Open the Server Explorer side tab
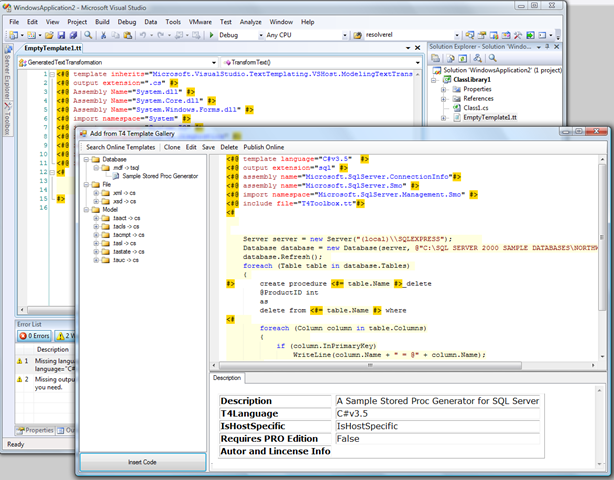614x480 pixels. tap(7, 74)
